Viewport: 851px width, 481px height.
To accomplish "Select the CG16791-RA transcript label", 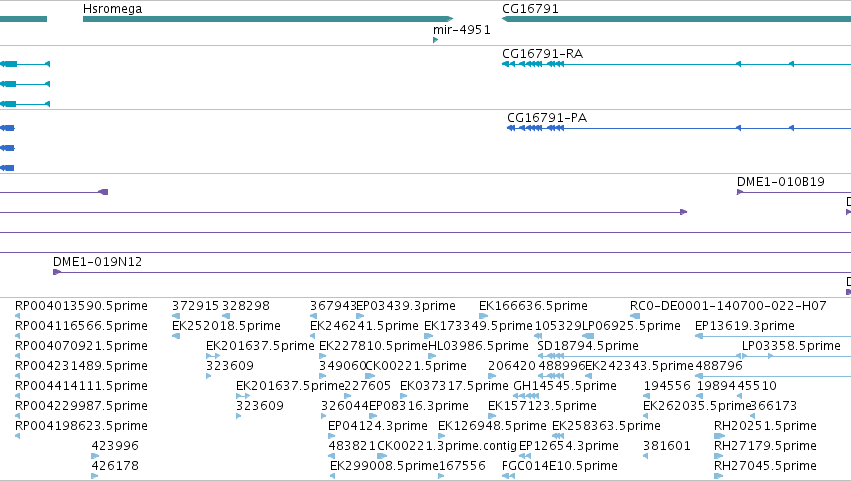I will pyautogui.click(x=543, y=54).
